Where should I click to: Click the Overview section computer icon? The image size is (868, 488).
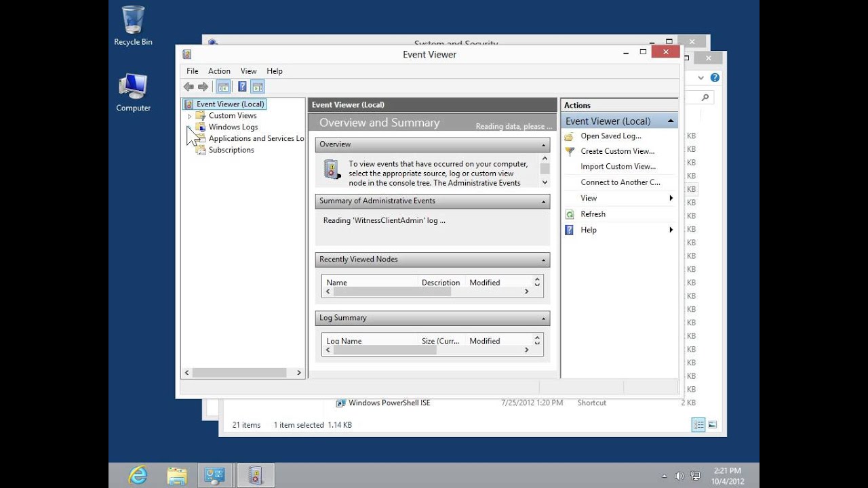click(332, 169)
